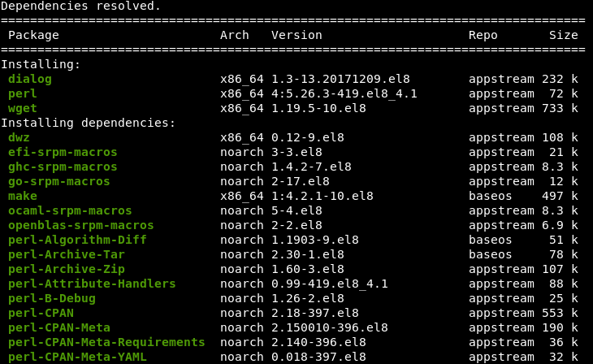Select the perl-CPAN package name
This screenshot has height=364, width=593.
(x=41, y=314)
